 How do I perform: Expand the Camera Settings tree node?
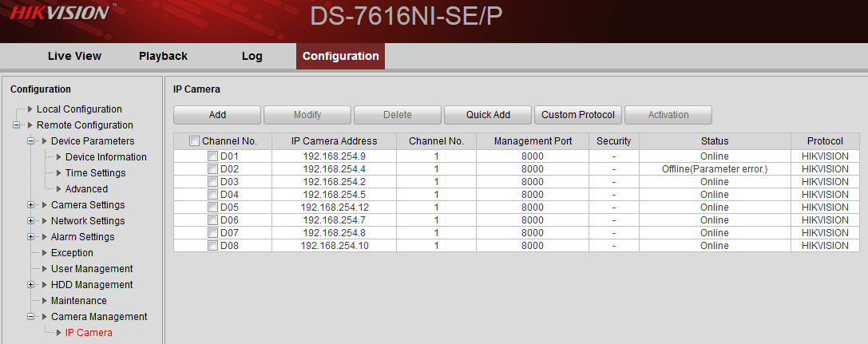tap(31, 205)
